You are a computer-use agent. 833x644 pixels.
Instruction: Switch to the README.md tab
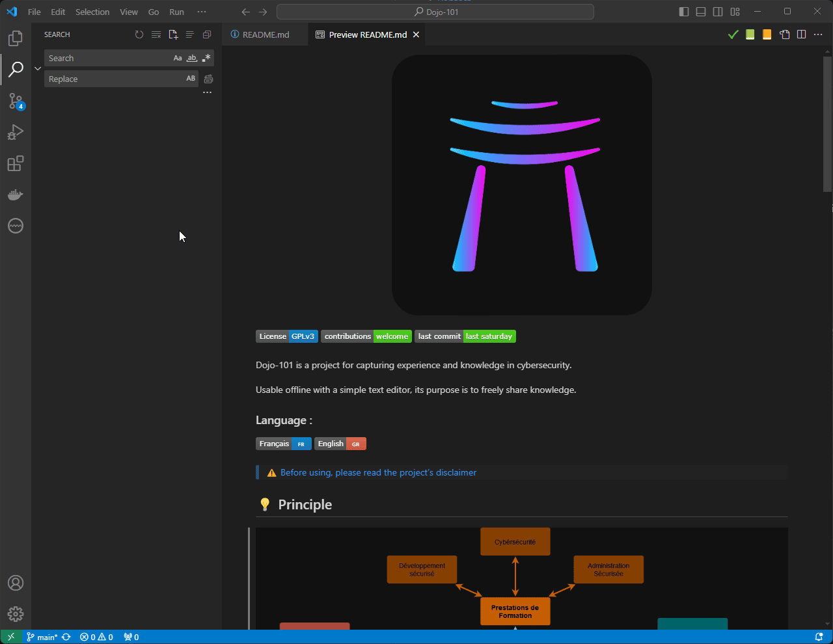click(266, 34)
